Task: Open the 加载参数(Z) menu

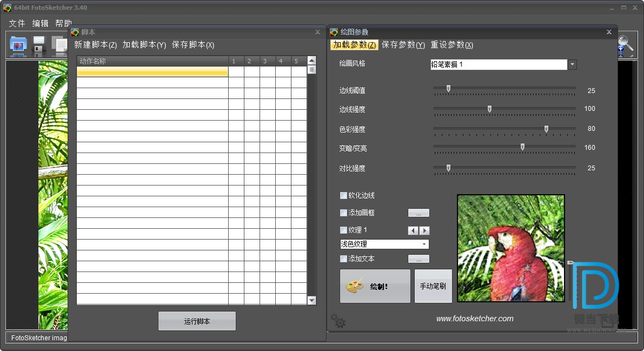Action: coord(354,45)
